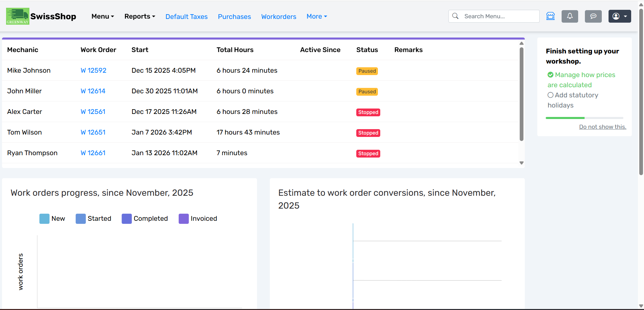Click the Mechanic column header
Screen dimensions: 644x310
pyautogui.click(x=23, y=50)
